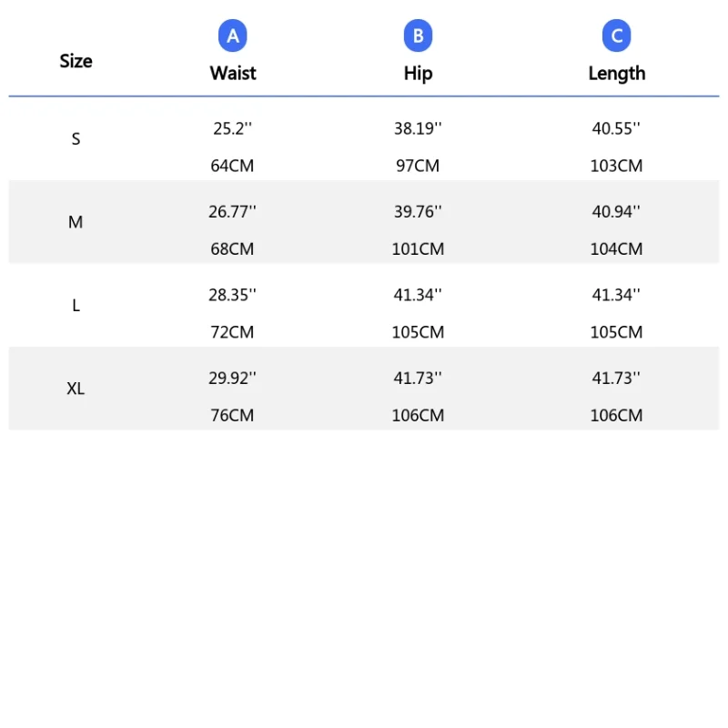Select the 25.2'' waist value

pos(232,128)
